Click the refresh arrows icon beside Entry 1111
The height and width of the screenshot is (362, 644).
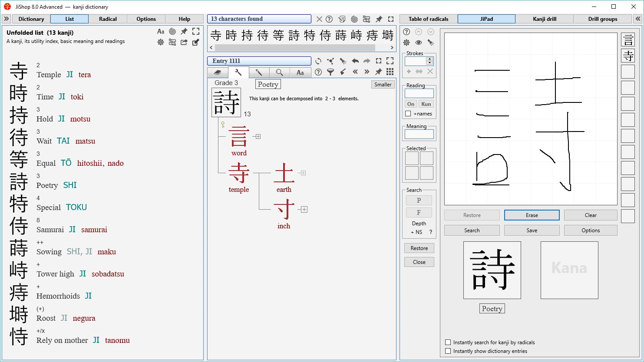(318, 61)
